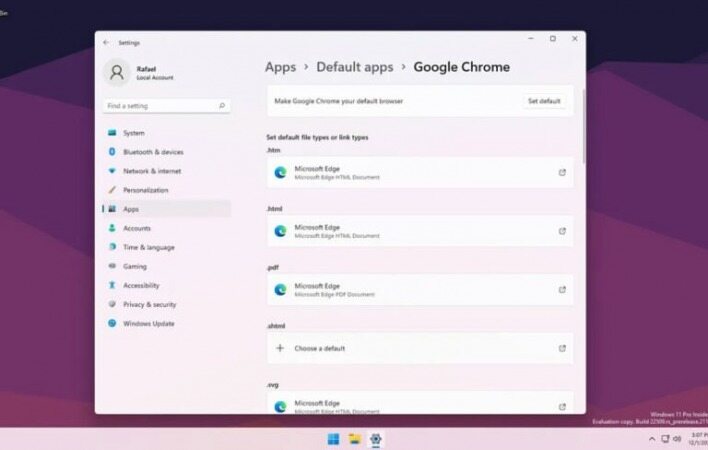
Task: Change the .htm default Microsoft Edge entry
Action: [x=420, y=172]
